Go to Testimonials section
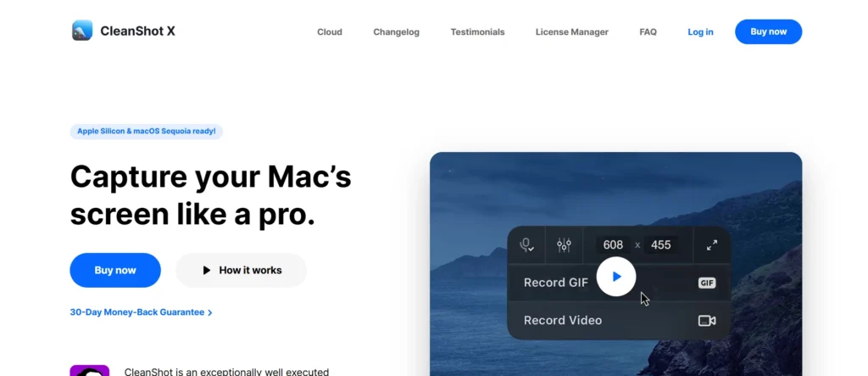Screen dimensions: 868x376 pyautogui.click(x=477, y=32)
